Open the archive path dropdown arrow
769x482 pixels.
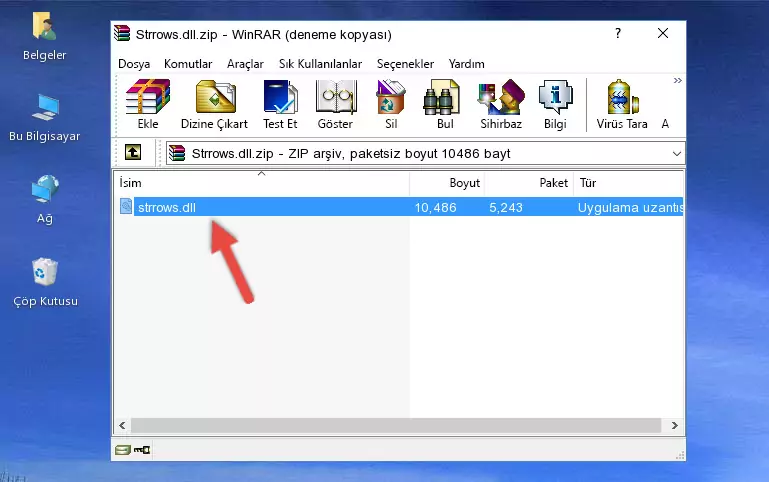676,153
